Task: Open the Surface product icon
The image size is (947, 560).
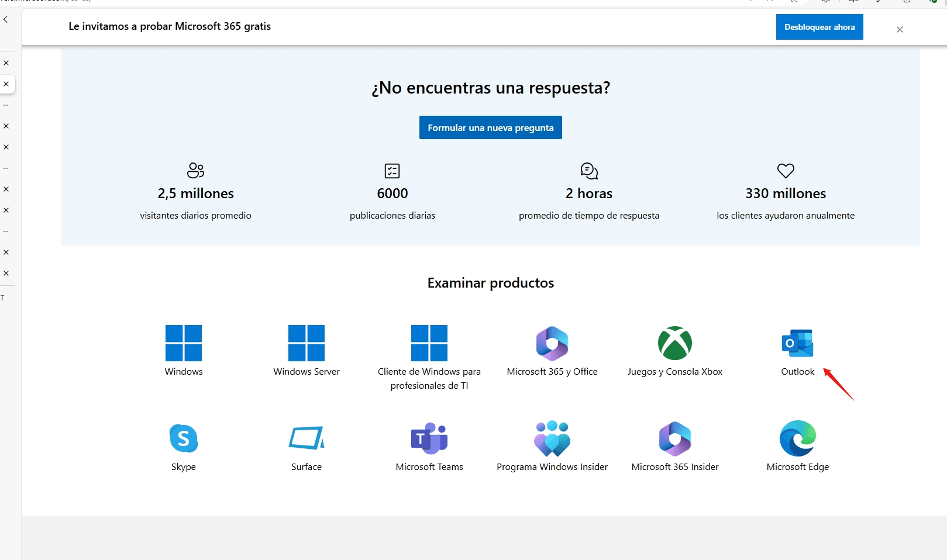Action: pyautogui.click(x=307, y=438)
